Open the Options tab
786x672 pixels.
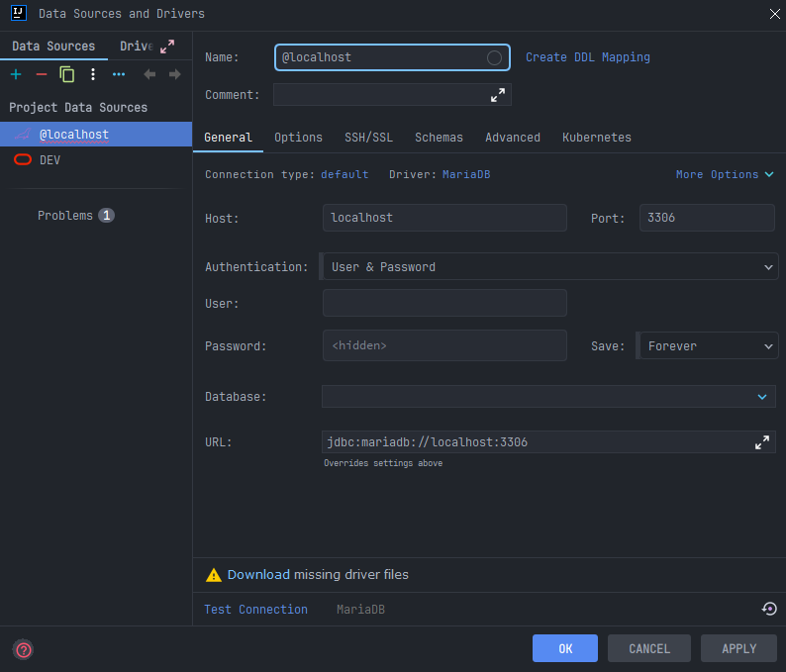298,138
